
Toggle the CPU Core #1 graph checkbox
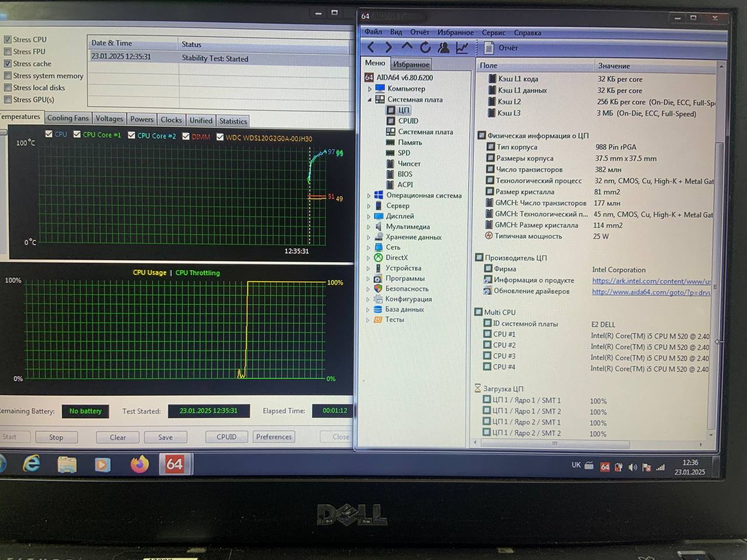tap(77, 134)
